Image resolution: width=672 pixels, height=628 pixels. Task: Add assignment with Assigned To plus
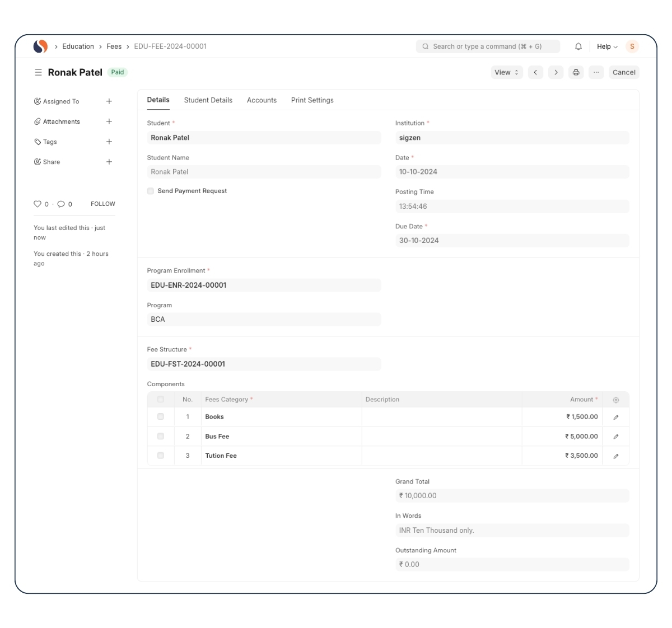click(109, 101)
